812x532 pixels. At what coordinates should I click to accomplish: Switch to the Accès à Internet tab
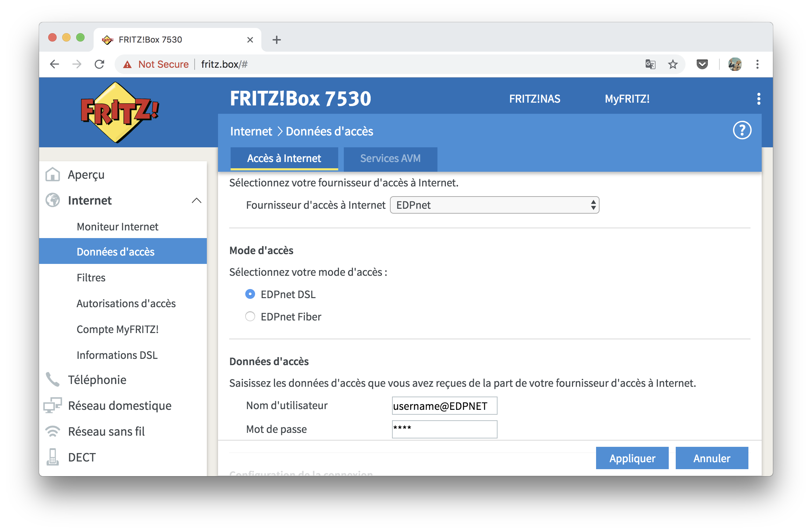point(284,158)
